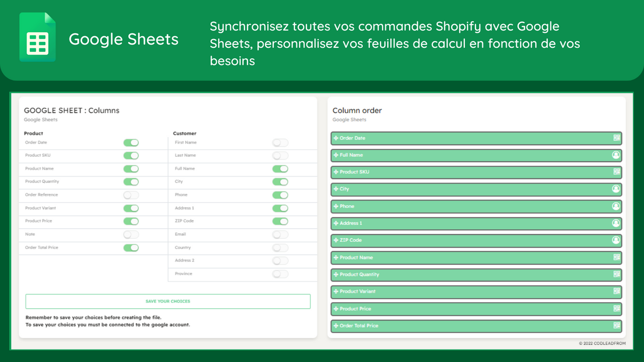This screenshot has width=644, height=362.
Task: Turn off the Address 1 toggle
Action: click(x=280, y=208)
